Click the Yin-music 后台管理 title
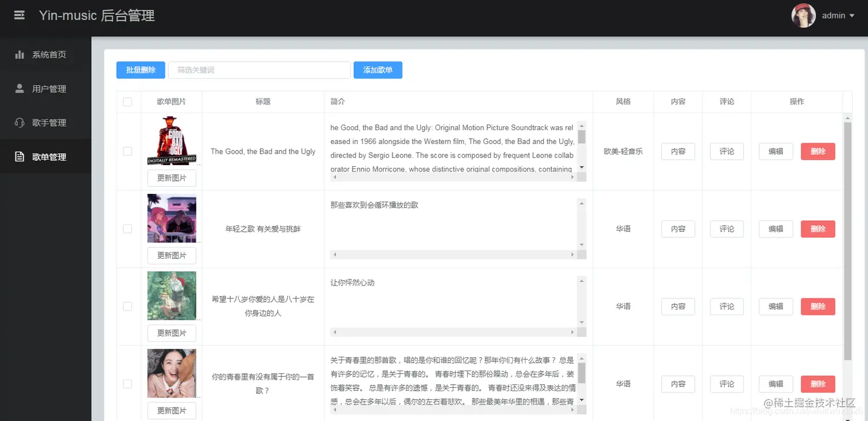 [97, 15]
